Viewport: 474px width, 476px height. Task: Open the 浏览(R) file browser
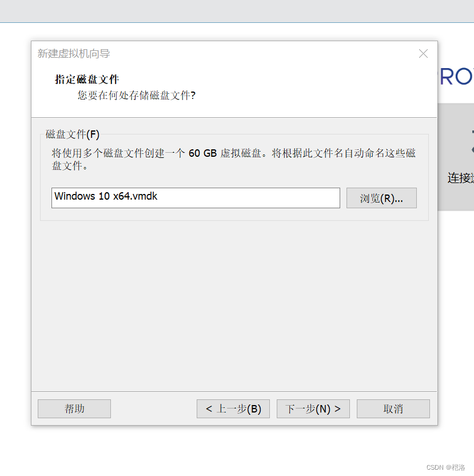coord(381,197)
